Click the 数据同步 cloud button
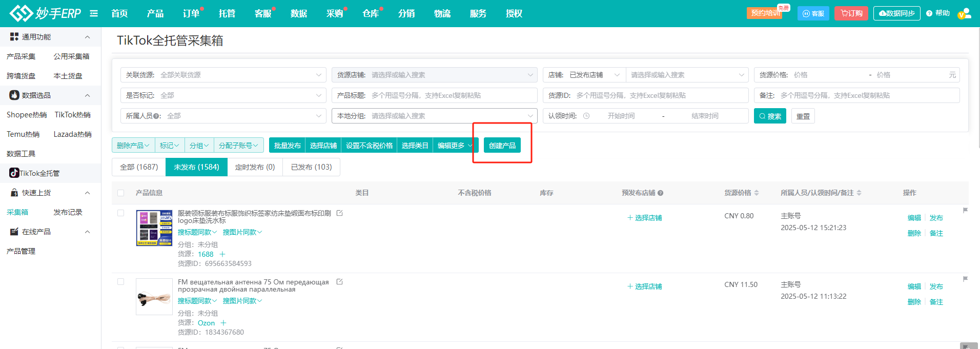This screenshot has width=980, height=349. point(897,13)
